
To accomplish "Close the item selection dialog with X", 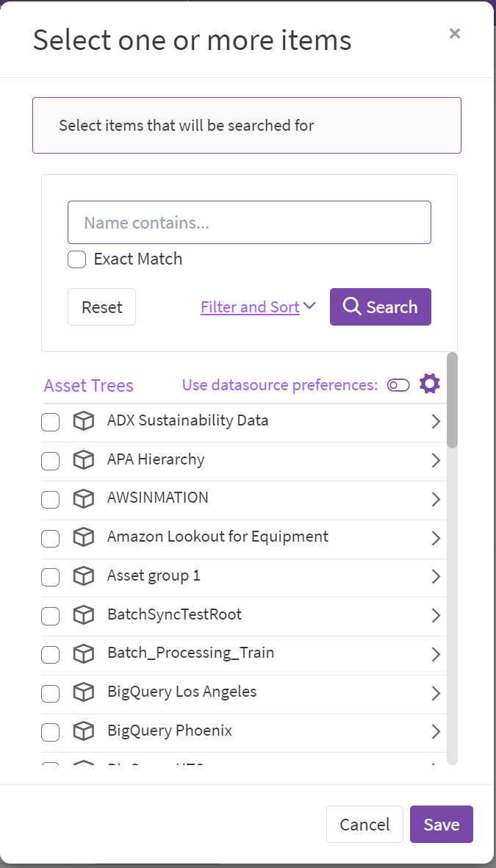I will click(x=455, y=33).
